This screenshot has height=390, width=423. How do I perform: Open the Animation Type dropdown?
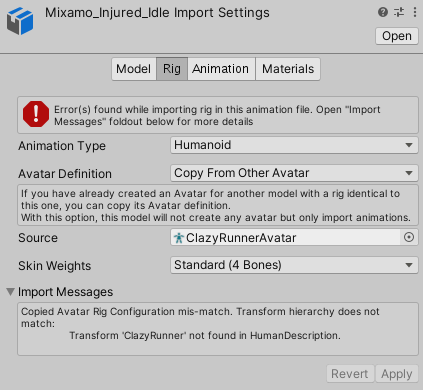click(294, 145)
